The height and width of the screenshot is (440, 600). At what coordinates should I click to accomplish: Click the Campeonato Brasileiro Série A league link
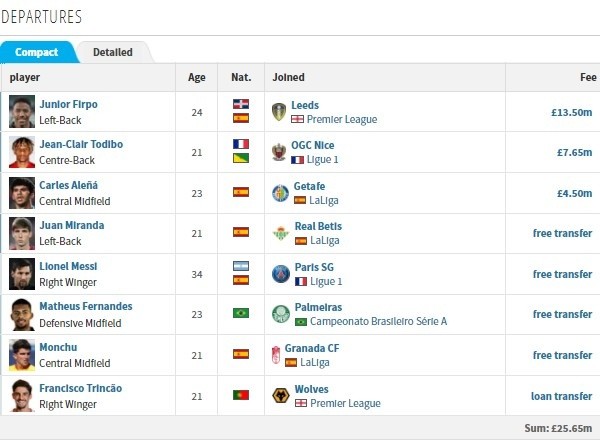pos(378,321)
